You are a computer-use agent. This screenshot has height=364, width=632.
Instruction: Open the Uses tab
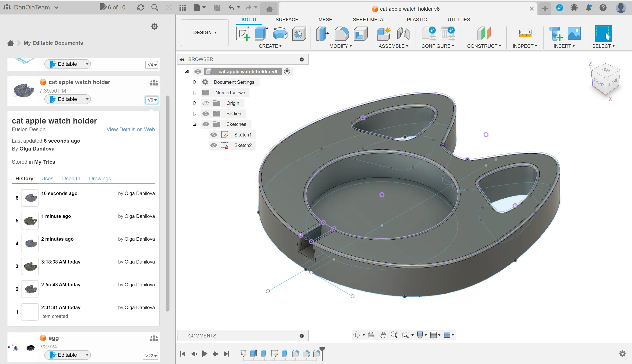pyautogui.click(x=47, y=179)
